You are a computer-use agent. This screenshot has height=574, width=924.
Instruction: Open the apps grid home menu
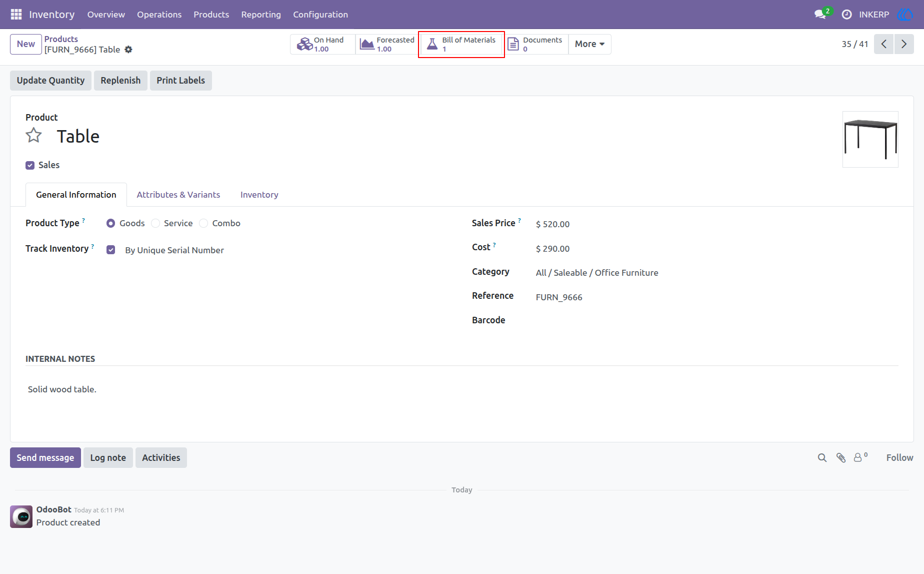pos(16,15)
